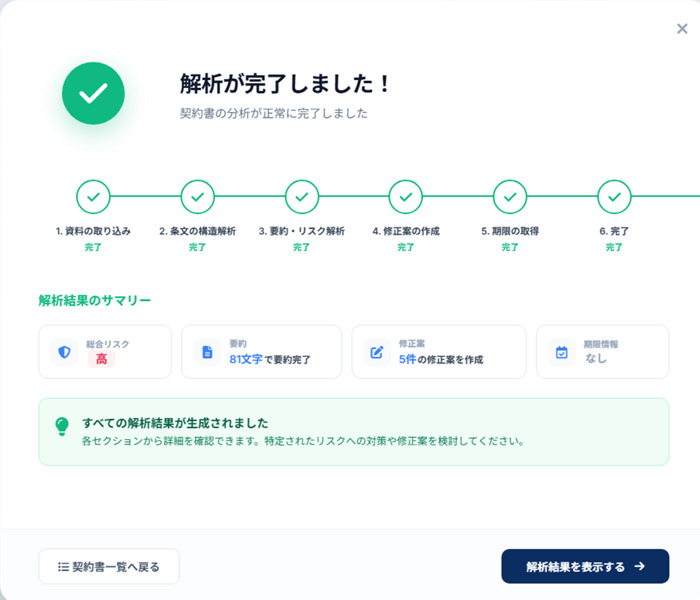The width and height of the screenshot is (700, 600).
Task: Click the 解析結果のサマリー section title
Action: (x=95, y=300)
